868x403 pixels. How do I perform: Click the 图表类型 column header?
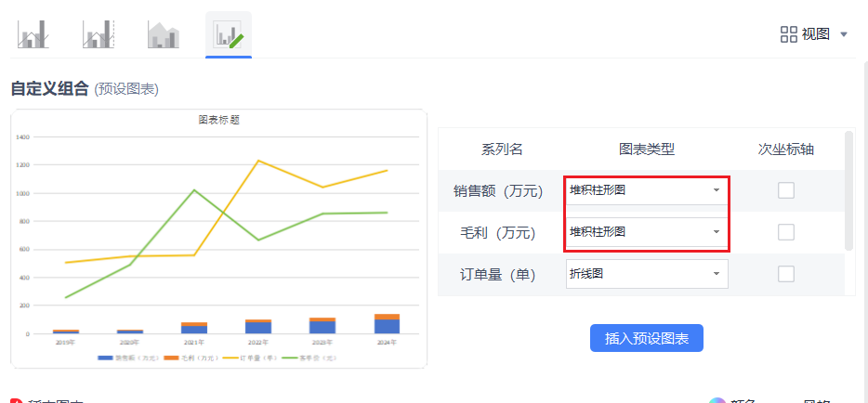pos(647,149)
